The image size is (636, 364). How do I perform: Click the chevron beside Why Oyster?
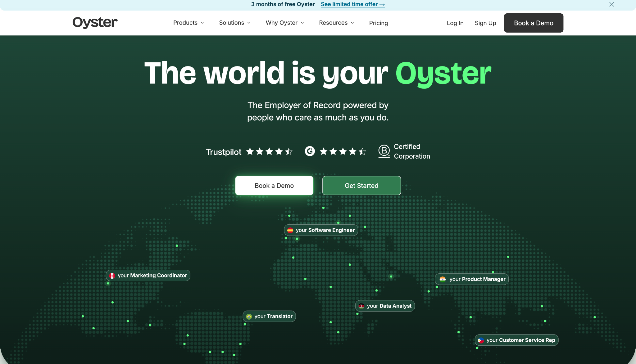tap(302, 23)
